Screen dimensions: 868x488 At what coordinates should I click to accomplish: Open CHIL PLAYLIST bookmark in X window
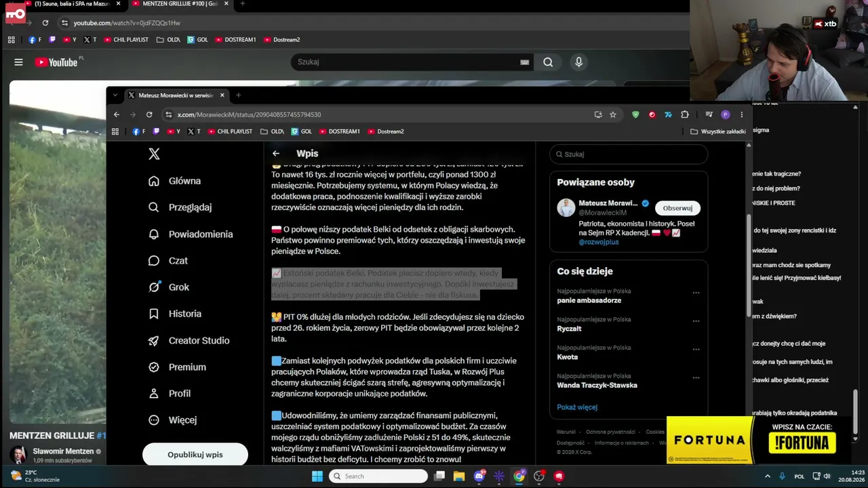pyautogui.click(x=230, y=131)
